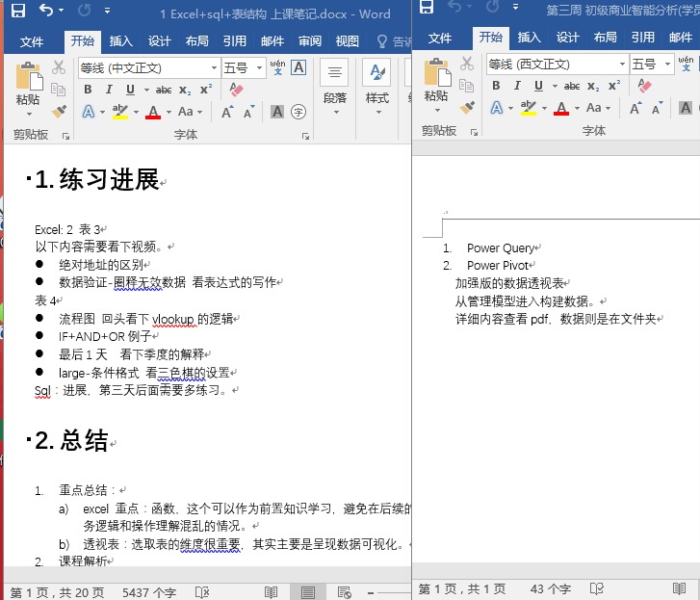Open the 布局 tab in right window

[605, 38]
